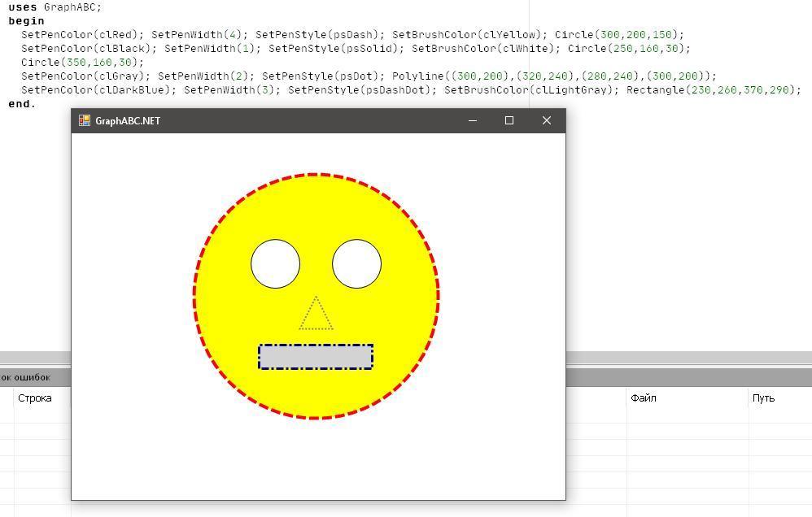Click the right white eye circle
Screen dimensions: 812x517
pyautogui.click(x=357, y=264)
